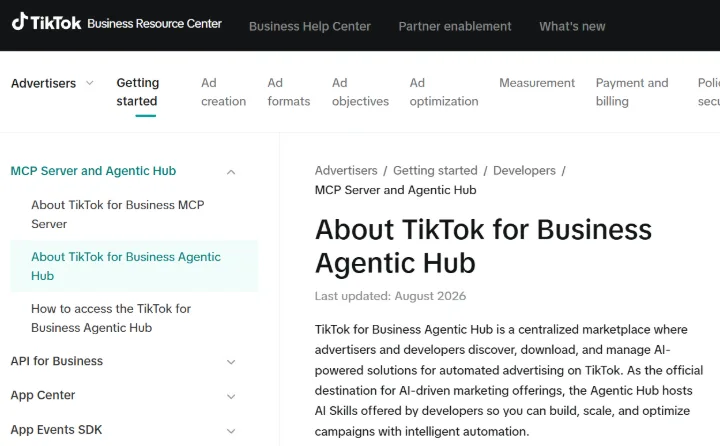The image size is (720, 446).
Task: Open What's new page
Action: point(572,26)
